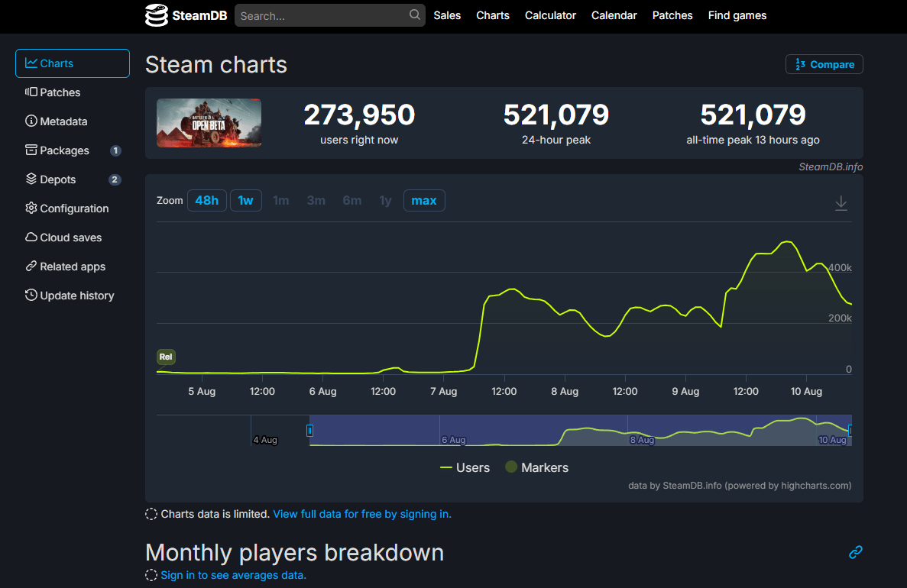Screen dimensions: 907x588
Task: Open the Sales menu
Action: click(x=447, y=15)
